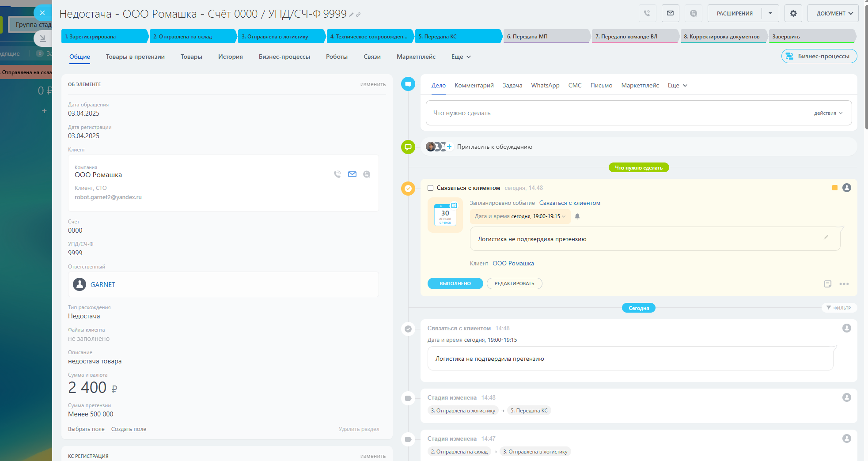This screenshot has height=461, width=868.
Task: Click the user avatar on the planned task card
Action: [847, 188]
